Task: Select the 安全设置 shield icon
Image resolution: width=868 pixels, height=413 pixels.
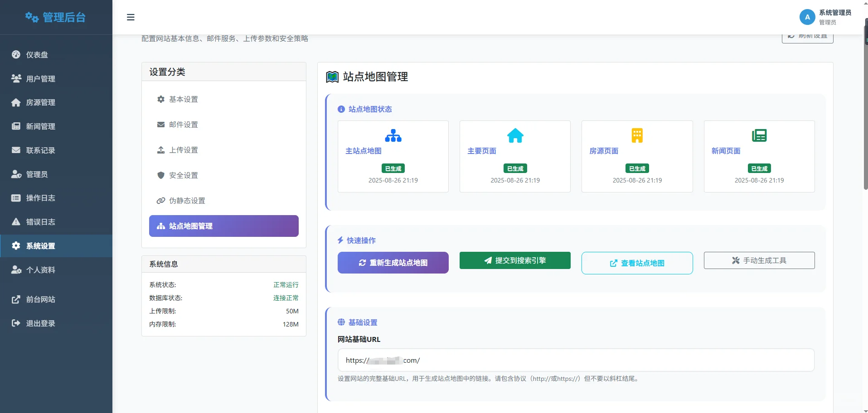Action: [161, 175]
